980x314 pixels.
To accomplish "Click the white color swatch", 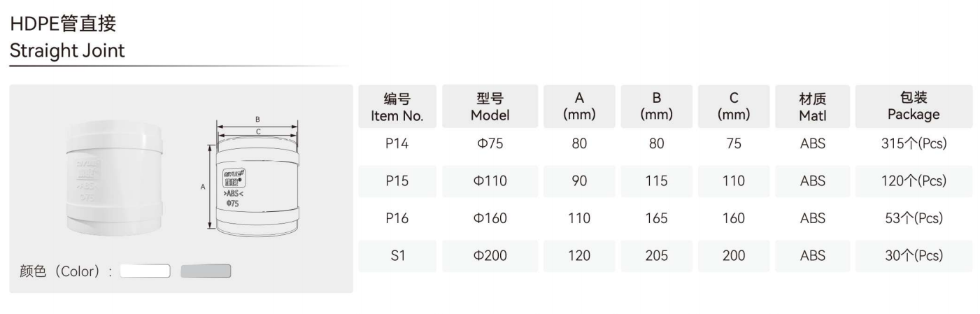I will click(145, 271).
